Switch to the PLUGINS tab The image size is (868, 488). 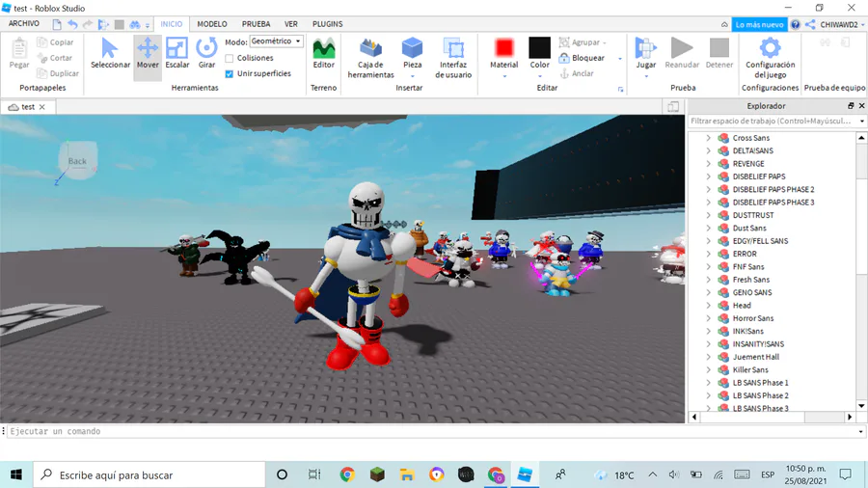click(327, 24)
